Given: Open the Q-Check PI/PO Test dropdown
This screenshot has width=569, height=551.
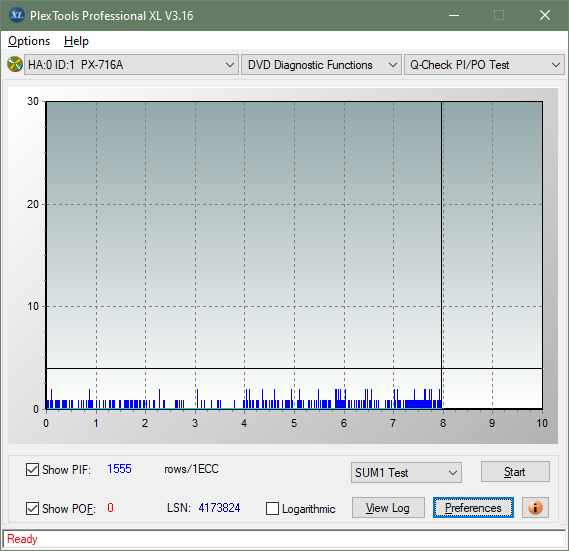Looking at the screenshot, I should (484, 65).
